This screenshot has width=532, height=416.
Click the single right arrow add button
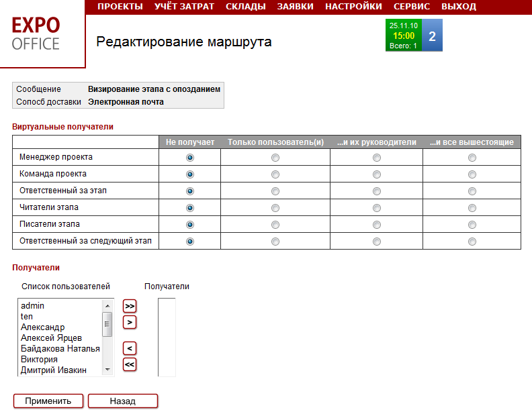click(x=130, y=322)
